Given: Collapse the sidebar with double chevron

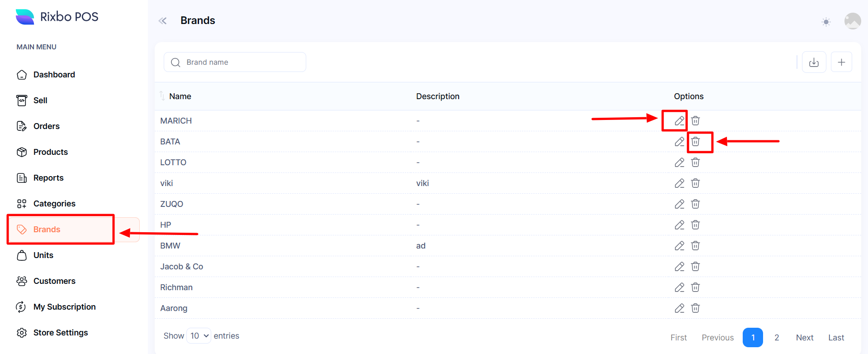Looking at the screenshot, I should [163, 21].
